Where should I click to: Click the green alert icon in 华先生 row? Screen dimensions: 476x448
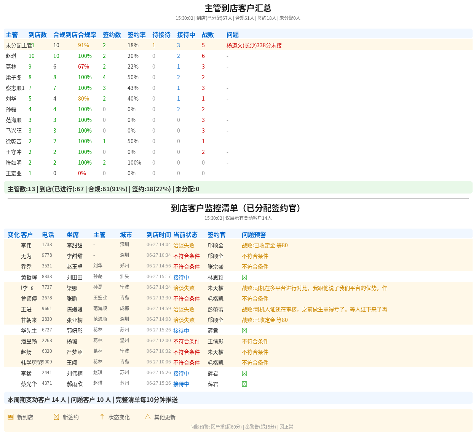(x=244, y=331)
